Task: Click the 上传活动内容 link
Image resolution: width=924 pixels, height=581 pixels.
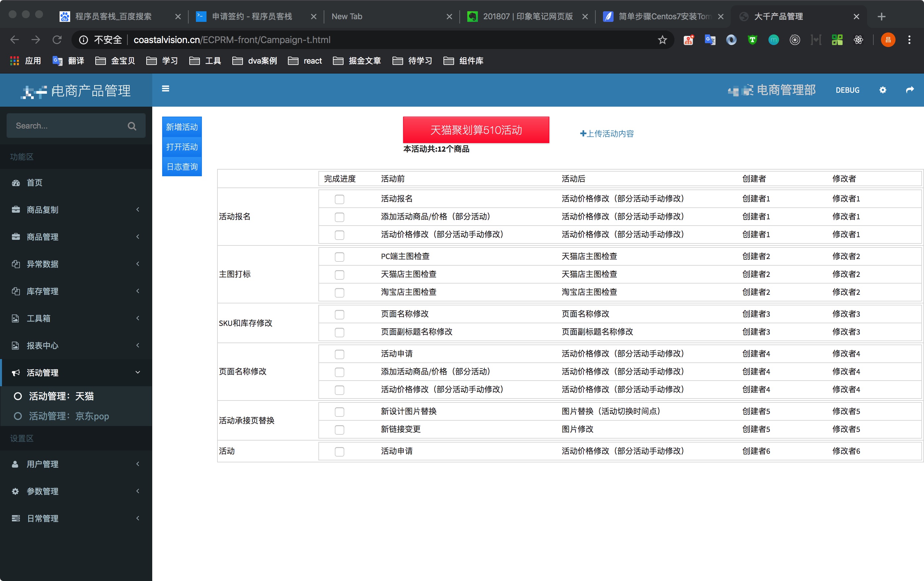Action: pyautogui.click(x=607, y=133)
